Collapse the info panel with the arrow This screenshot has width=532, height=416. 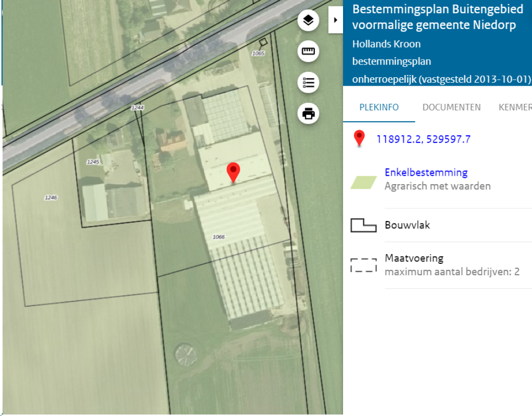[x=336, y=20]
